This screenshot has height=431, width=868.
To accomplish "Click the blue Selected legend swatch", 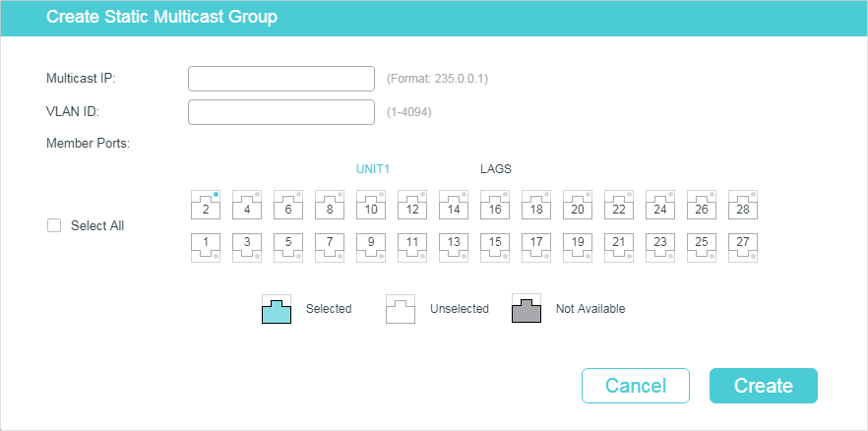I will (x=277, y=309).
